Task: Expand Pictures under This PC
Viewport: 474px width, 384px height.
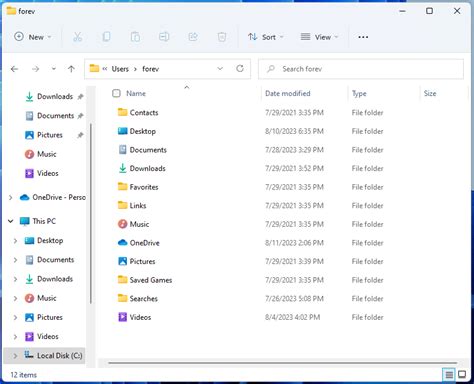Action: (x=15, y=317)
